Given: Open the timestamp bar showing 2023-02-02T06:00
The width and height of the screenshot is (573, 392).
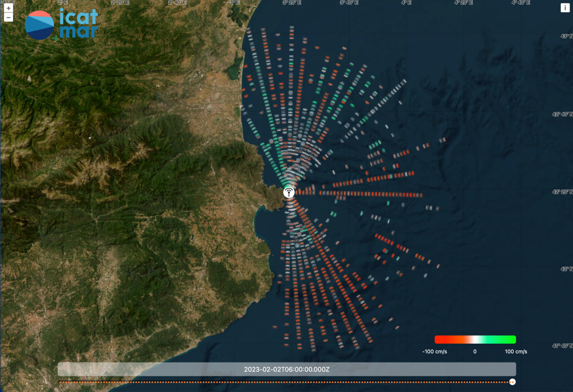Looking at the screenshot, I should [x=287, y=369].
